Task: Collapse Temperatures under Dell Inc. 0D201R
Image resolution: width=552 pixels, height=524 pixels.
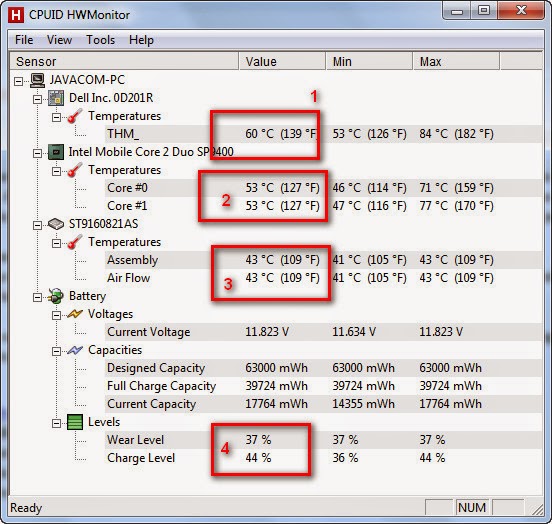Action: pos(56,117)
